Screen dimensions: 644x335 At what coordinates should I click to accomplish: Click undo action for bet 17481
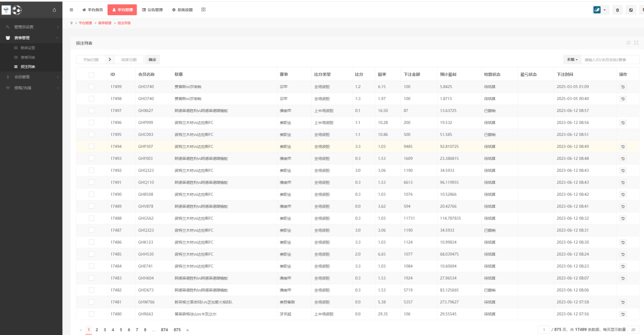pos(623,302)
